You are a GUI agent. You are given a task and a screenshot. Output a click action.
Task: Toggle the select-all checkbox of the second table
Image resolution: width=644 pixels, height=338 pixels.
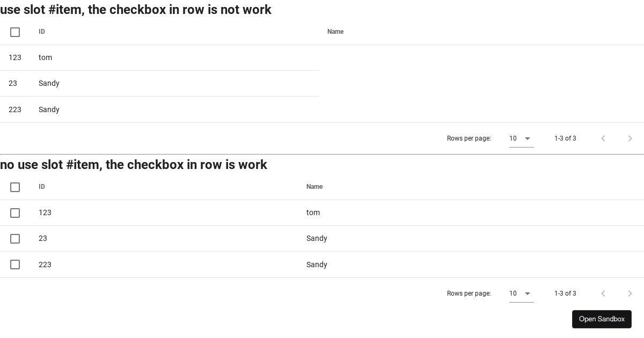coord(15,187)
